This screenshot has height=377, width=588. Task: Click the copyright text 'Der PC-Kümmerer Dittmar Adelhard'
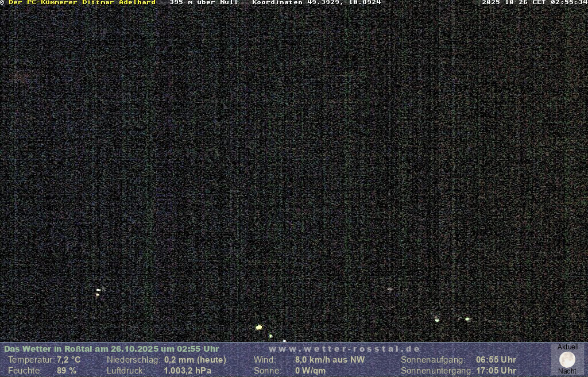tap(82, 3)
